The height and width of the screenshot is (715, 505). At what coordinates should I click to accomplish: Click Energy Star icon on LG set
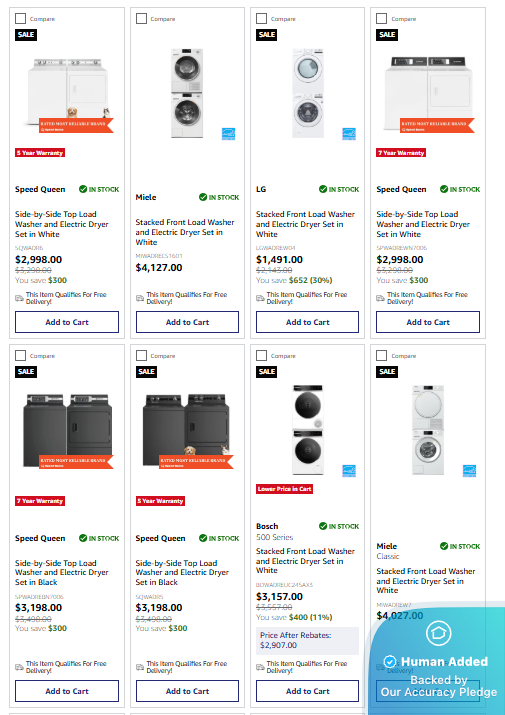coord(349,134)
